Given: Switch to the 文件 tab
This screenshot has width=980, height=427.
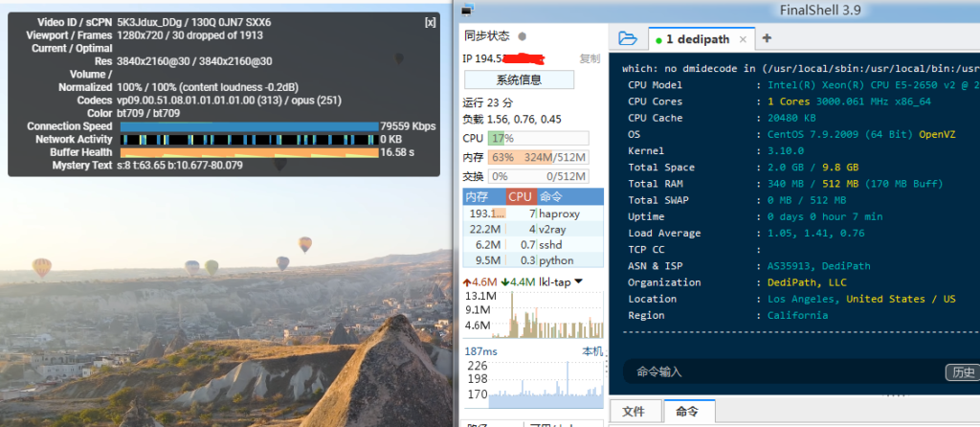Looking at the screenshot, I should pyautogui.click(x=634, y=412).
